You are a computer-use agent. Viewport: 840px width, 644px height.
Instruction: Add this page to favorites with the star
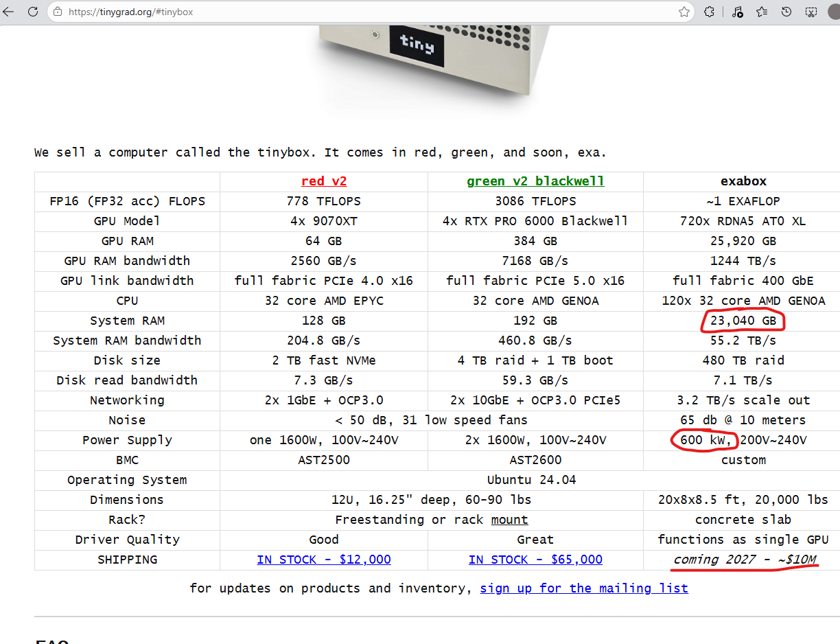[x=684, y=12]
